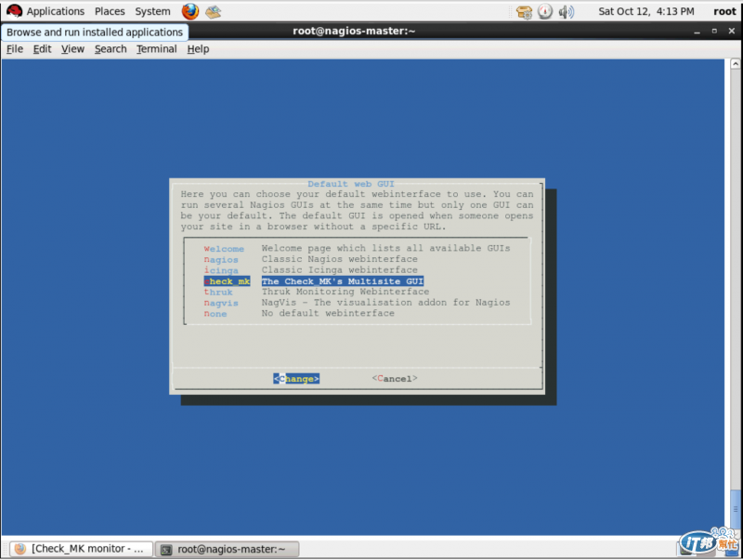Select the none default webinterface option
This screenshot has width=743, height=560.
[215, 314]
